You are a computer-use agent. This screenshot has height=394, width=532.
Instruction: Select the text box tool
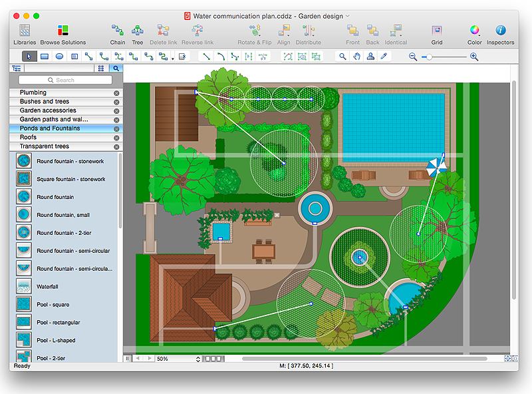click(x=74, y=57)
